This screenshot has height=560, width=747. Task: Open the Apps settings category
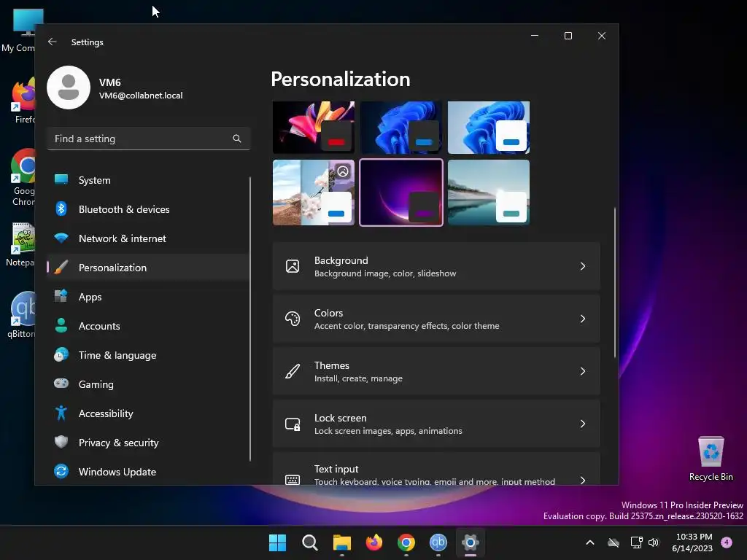coord(147,296)
